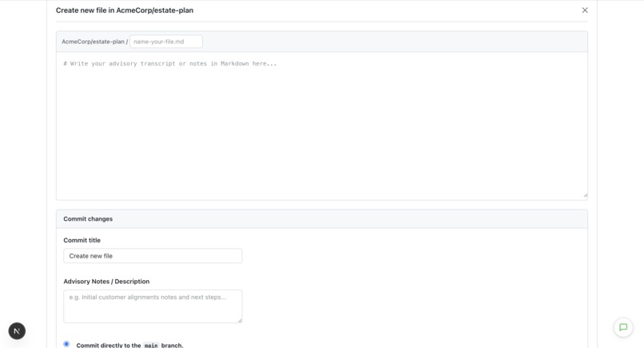This screenshot has width=644, height=348.
Task: Click the Commit title field
Action: pyautogui.click(x=153, y=256)
